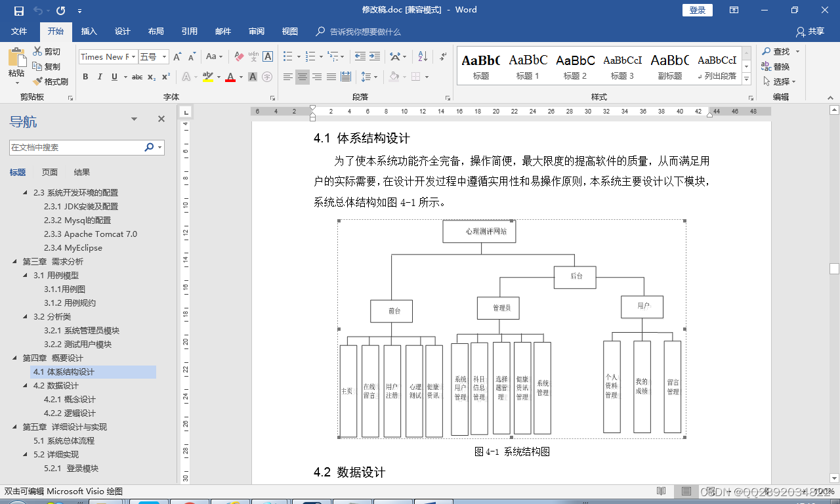Toggle subscript x₂ formatting
840x504 pixels.
(152, 77)
